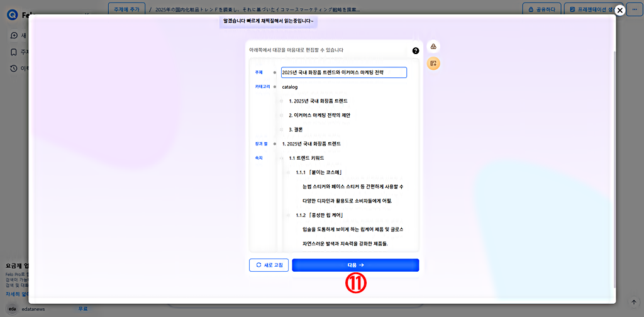The width and height of the screenshot is (644, 317).
Task: Start a new chat from the sidebar icon
Action: coord(14,35)
